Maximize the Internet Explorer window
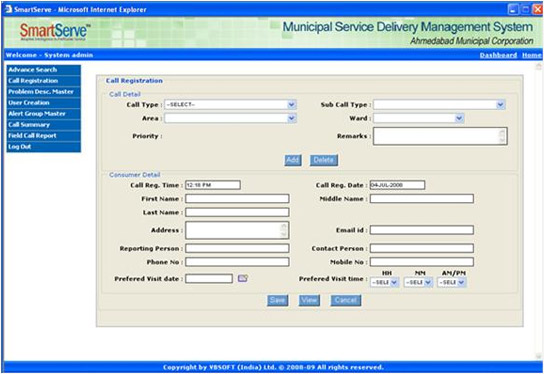 click(x=526, y=9)
